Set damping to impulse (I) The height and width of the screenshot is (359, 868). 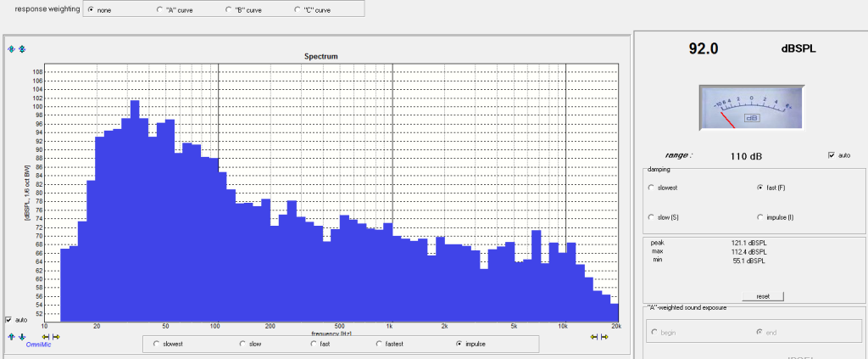coord(760,217)
